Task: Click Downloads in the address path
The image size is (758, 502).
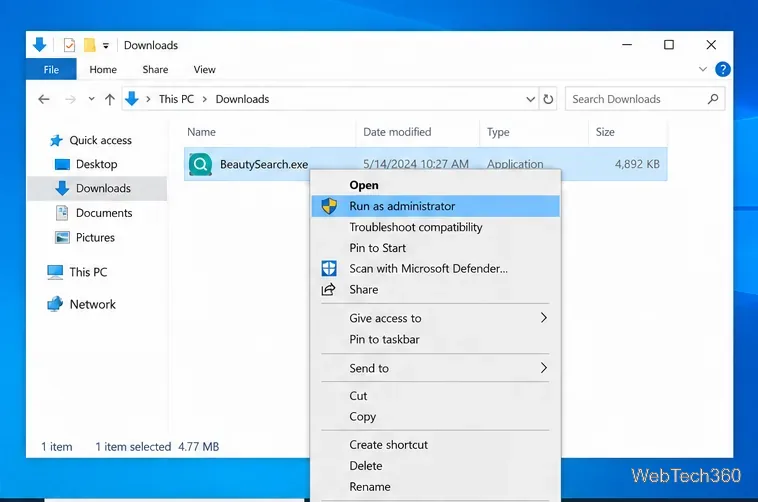Action: pyautogui.click(x=242, y=99)
